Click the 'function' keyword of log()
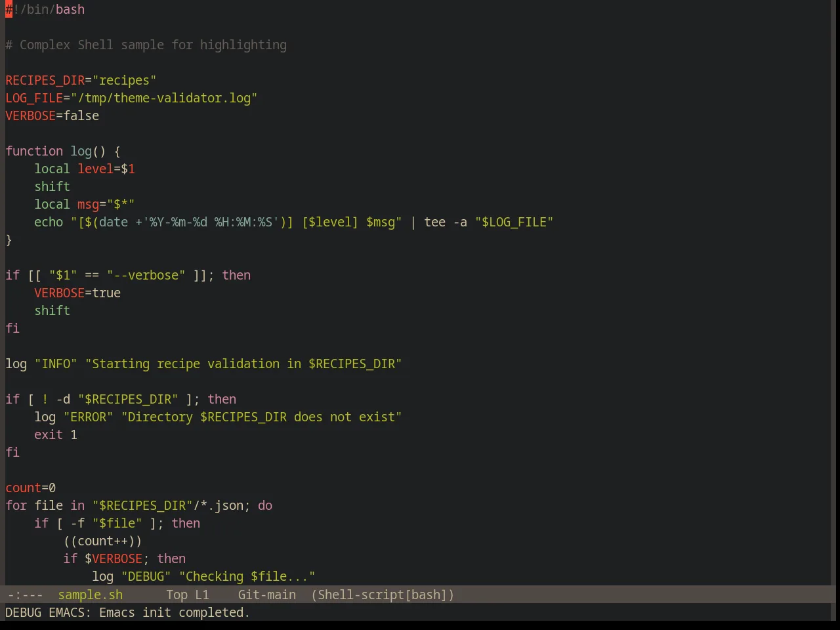The width and height of the screenshot is (840, 630). [34, 151]
